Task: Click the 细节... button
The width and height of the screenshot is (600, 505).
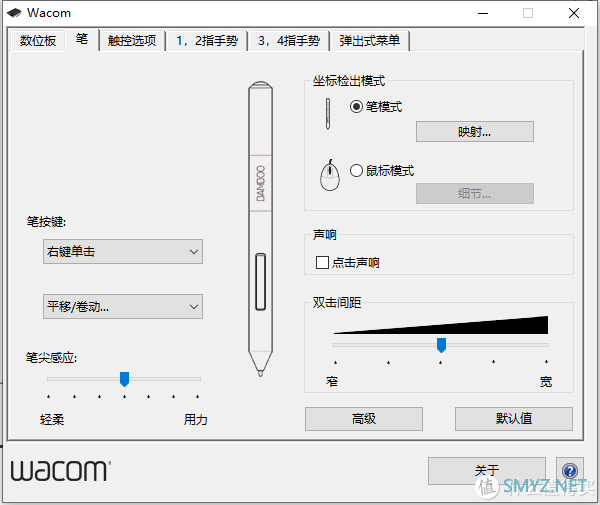Action: point(475,193)
